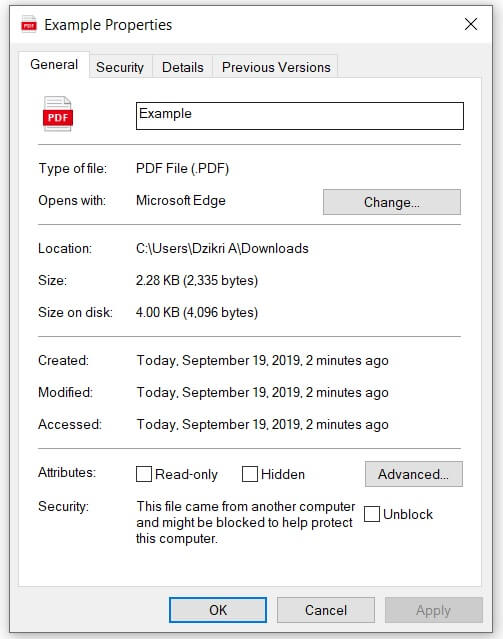Click the small PDF icon in title bar
The width and height of the screenshot is (503, 639).
[x=29, y=24]
